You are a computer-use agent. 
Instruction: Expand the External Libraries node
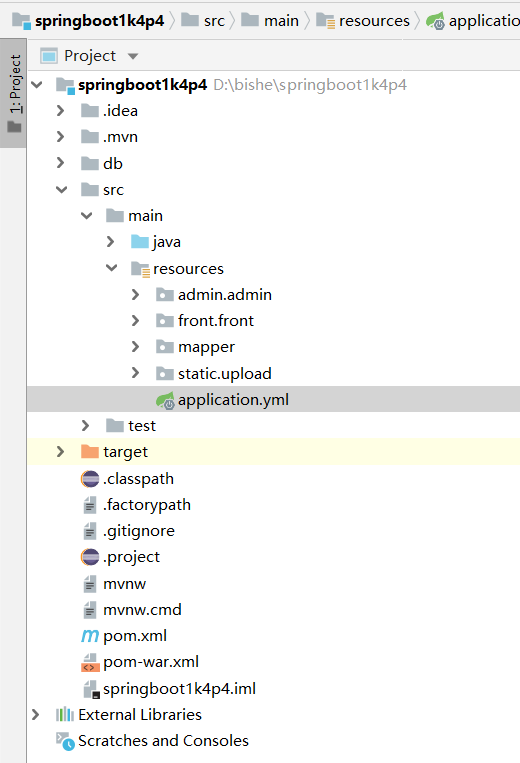pos(36,714)
